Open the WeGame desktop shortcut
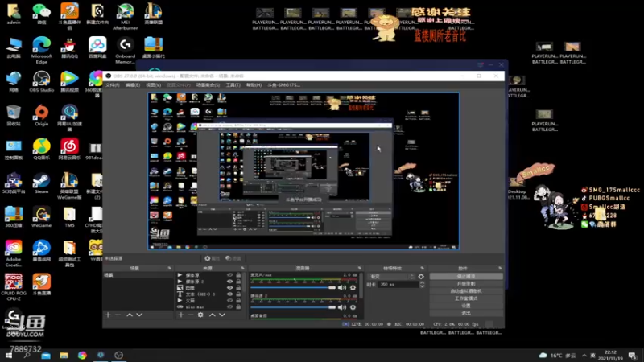Viewport: 644px width, 362px height. (x=42, y=217)
